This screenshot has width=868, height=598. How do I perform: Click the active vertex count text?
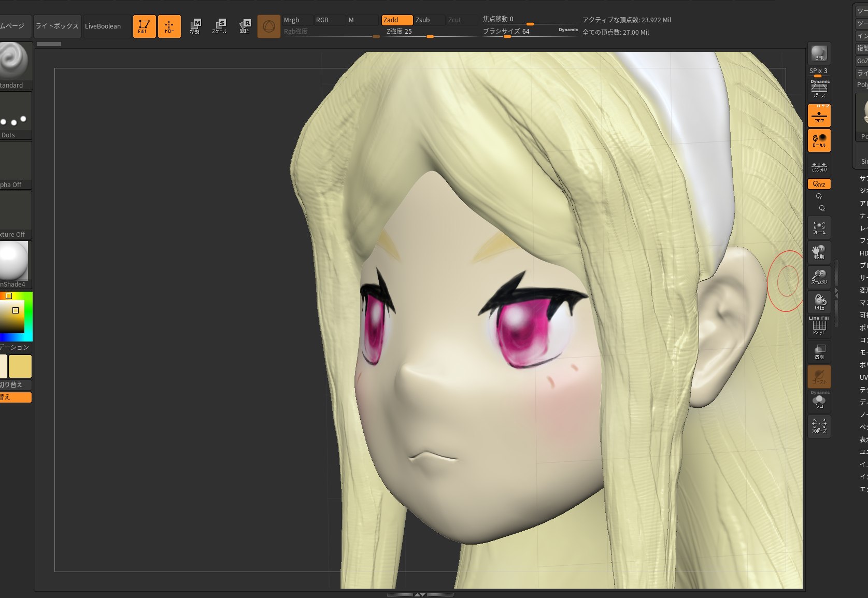[627, 20]
